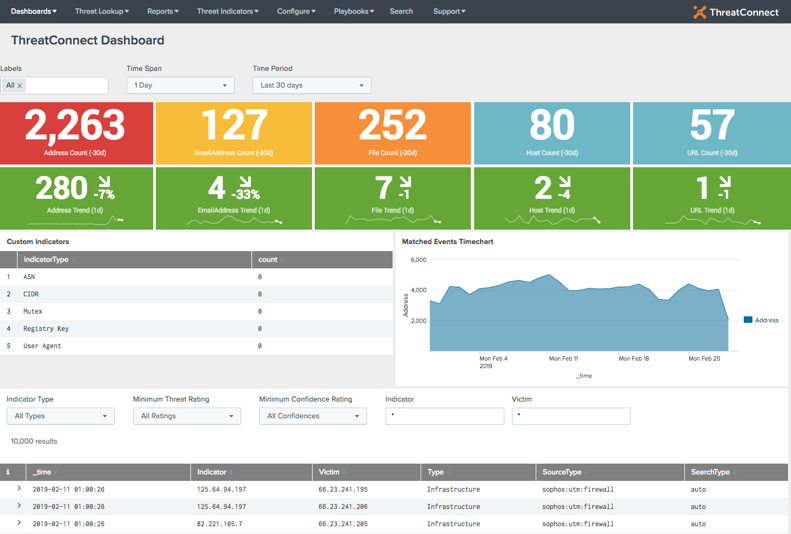The image size is (791, 534).
Task: Go to the Search page
Action: tap(401, 11)
